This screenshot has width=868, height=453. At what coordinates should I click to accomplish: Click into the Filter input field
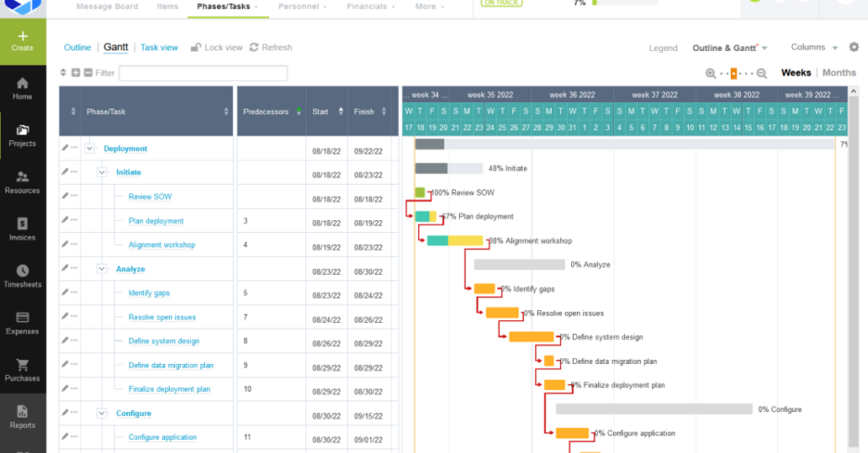[203, 73]
